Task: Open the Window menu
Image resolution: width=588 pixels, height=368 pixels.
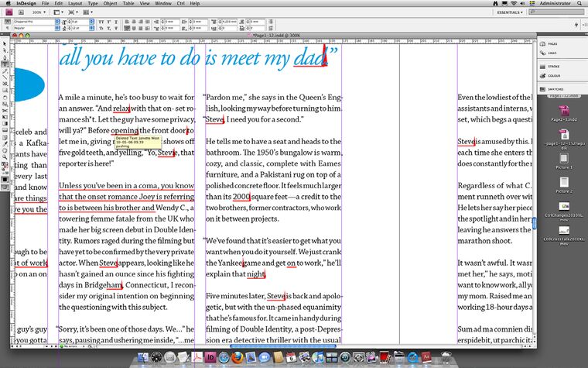Action: tap(163, 3)
